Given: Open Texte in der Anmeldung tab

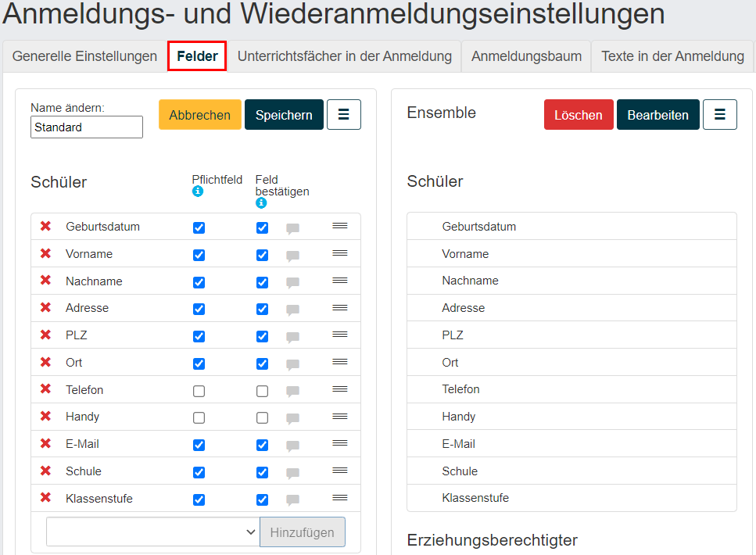Looking at the screenshot, I should (x=672, y=56).
